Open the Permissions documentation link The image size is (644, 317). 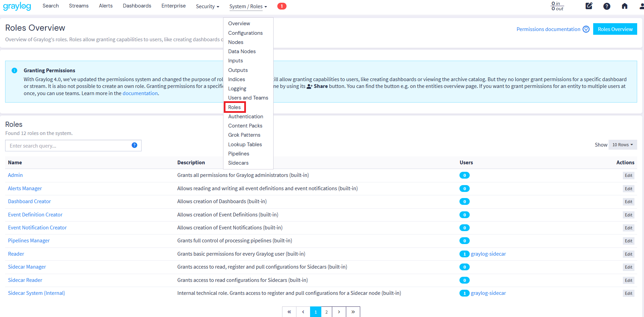point(548,29)
